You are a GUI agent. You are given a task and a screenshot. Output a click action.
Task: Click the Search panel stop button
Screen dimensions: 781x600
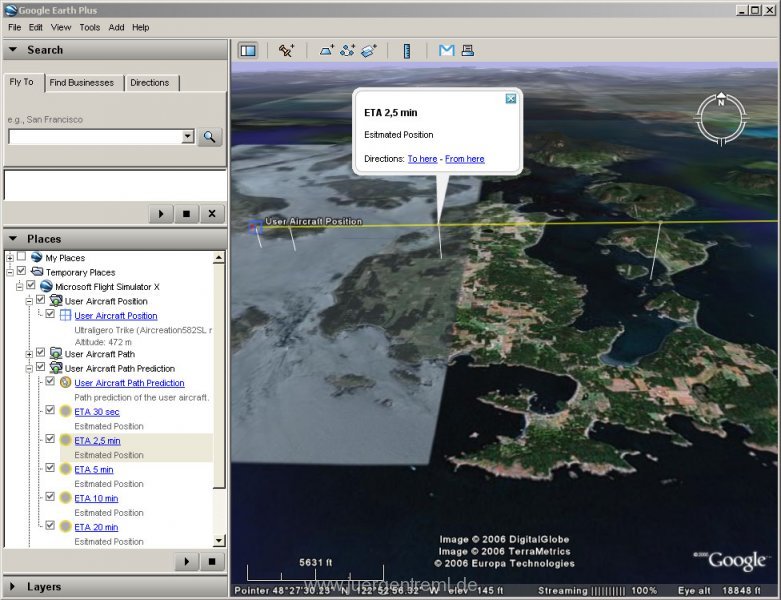tap(186, 214)
